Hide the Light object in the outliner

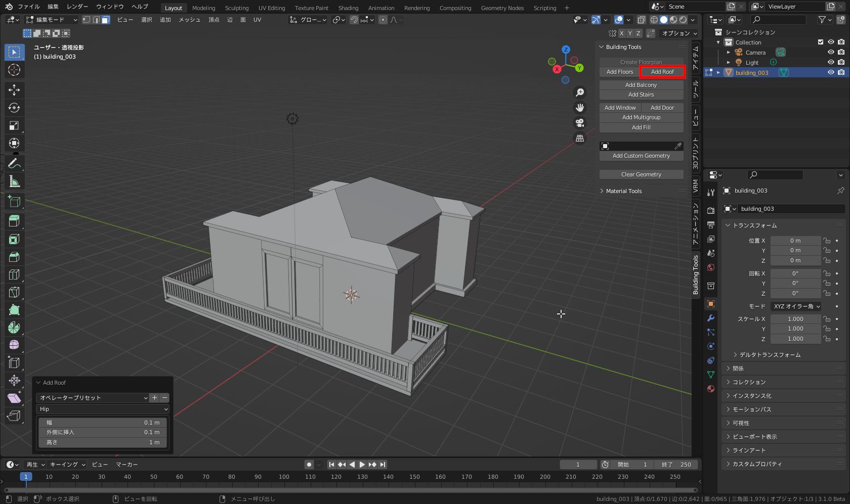830,62
